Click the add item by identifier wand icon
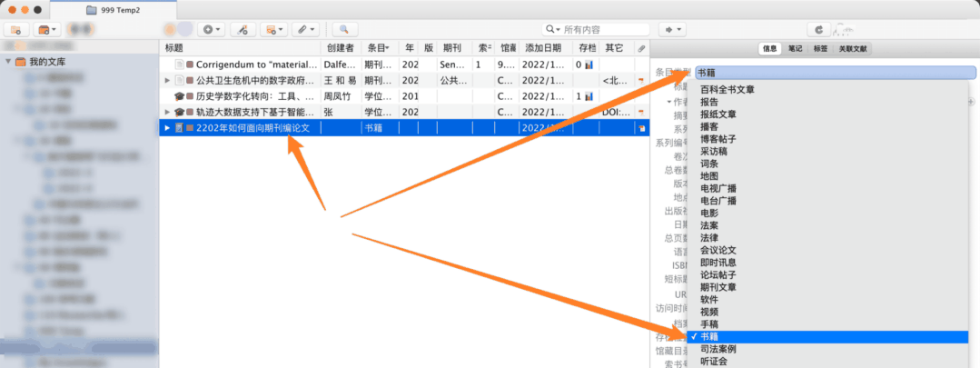The width and height of the screenshot is (980, 368). point(243,30)
